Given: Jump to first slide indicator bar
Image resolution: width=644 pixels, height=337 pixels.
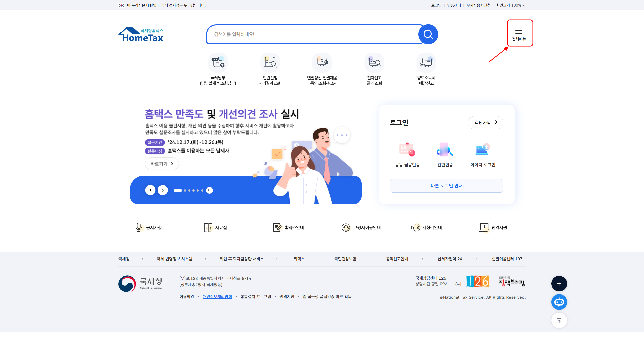Looking at the screenshot, I should tap(178, 191).
